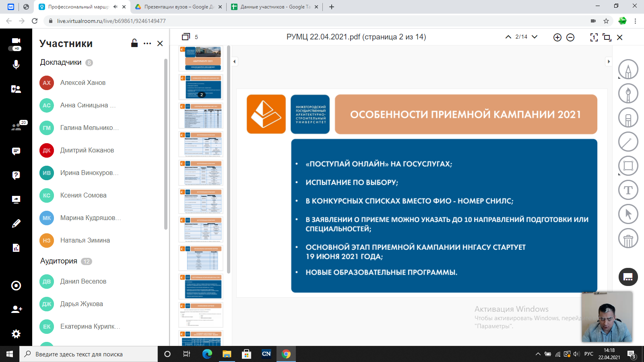Open the participants panel three-dot menu
This screenshot has height=362, width=644.
coord(147,43)
